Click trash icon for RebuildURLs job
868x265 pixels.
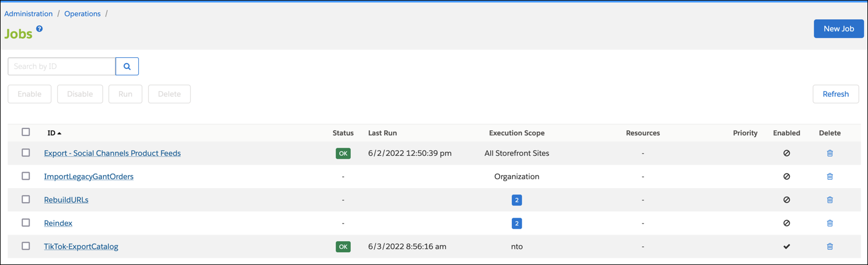pyautogui.click(x=830, y=200)
